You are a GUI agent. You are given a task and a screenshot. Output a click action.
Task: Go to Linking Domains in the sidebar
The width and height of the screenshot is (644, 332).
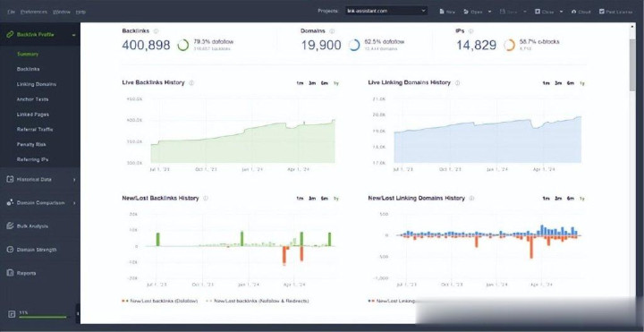(x=37, y=84)
